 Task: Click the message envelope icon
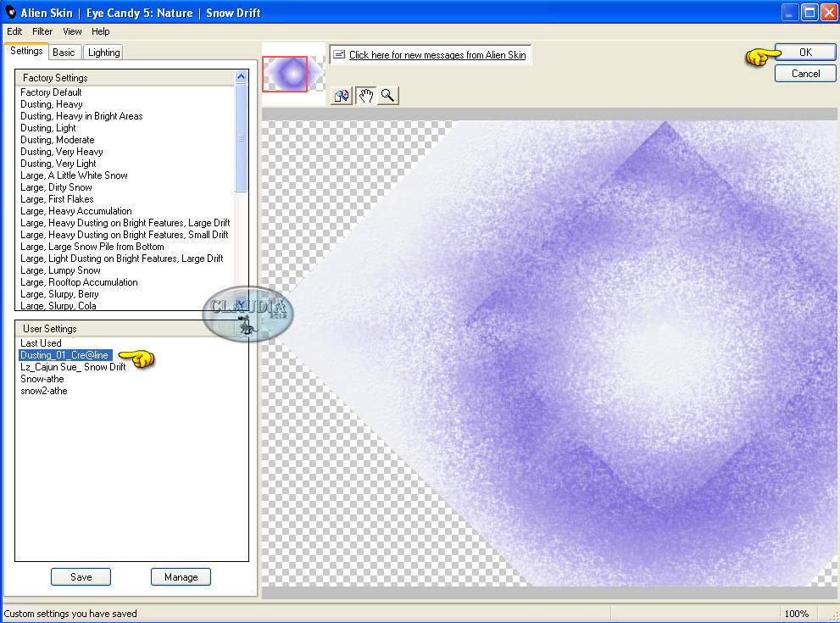coord(338,54)
